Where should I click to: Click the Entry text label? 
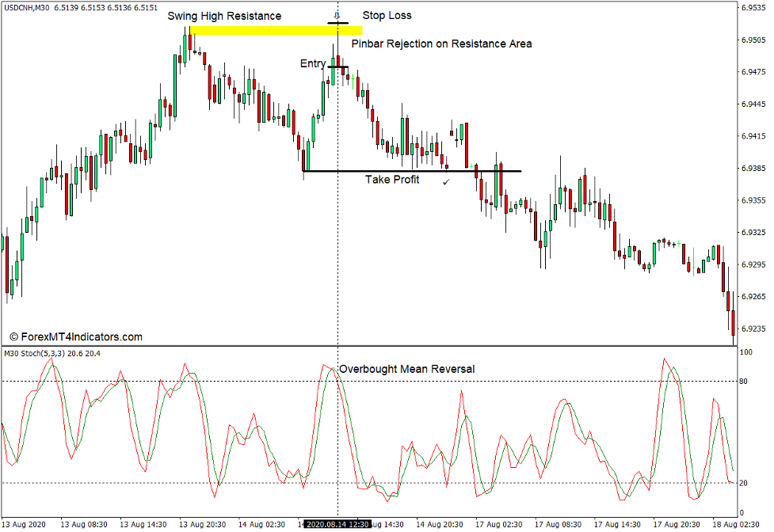[314, 63]
